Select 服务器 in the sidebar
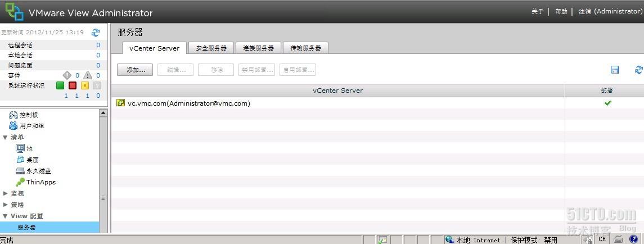Screen dimensions: 644x244 point(49,227)
